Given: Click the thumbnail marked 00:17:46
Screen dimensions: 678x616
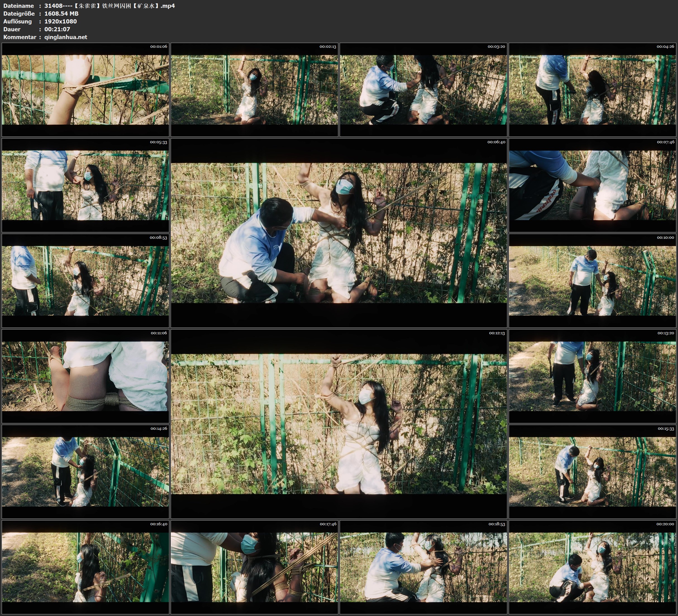Looking at the screenshot, I should click(x=254, y=567).
